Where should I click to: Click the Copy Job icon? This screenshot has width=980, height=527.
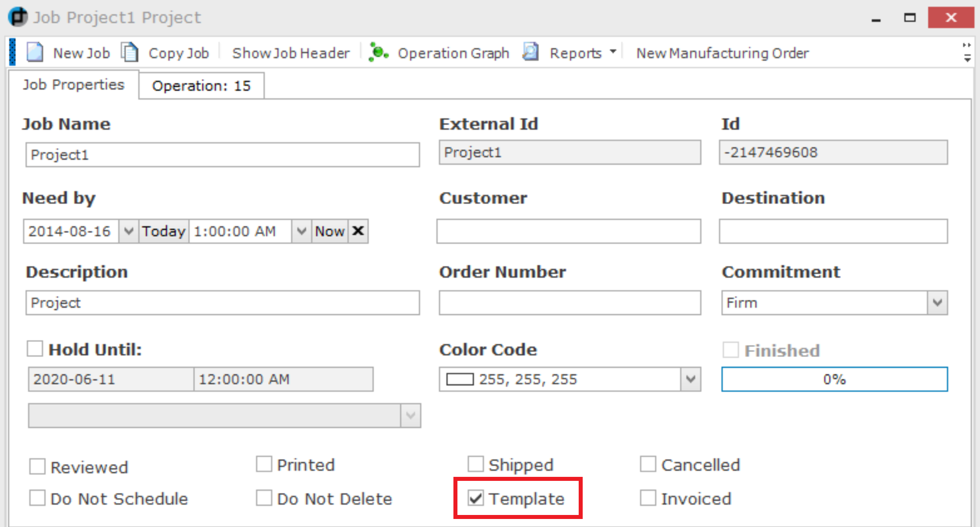tap(130, 53)
